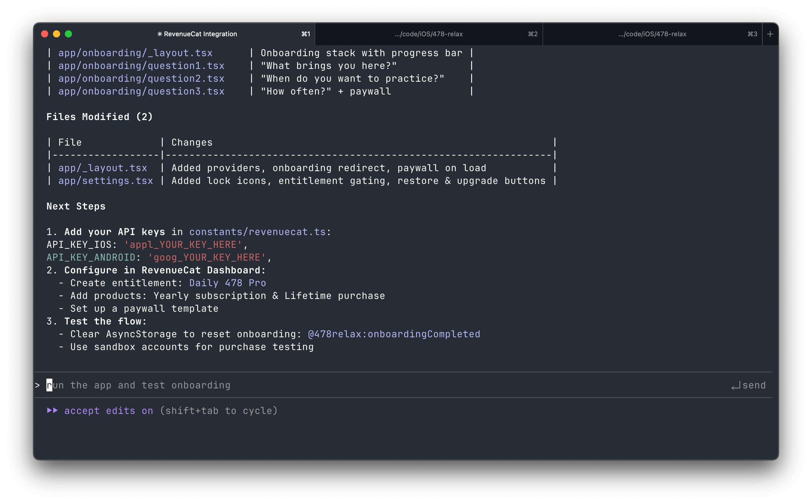The width and height of the screenshot is (812, 504).
Task: Click '(shift+tab to cycle)' hint text
Action: pos(219,411)
